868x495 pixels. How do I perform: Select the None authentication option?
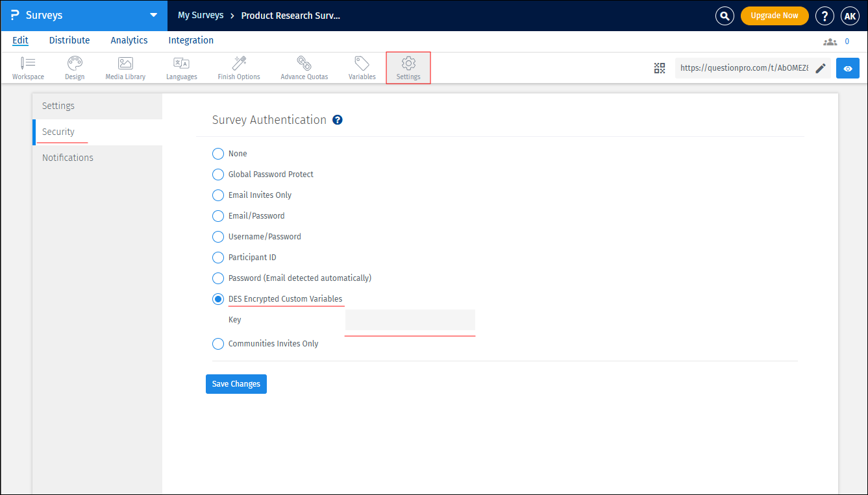pyautogui.click(x=217, y=153)
